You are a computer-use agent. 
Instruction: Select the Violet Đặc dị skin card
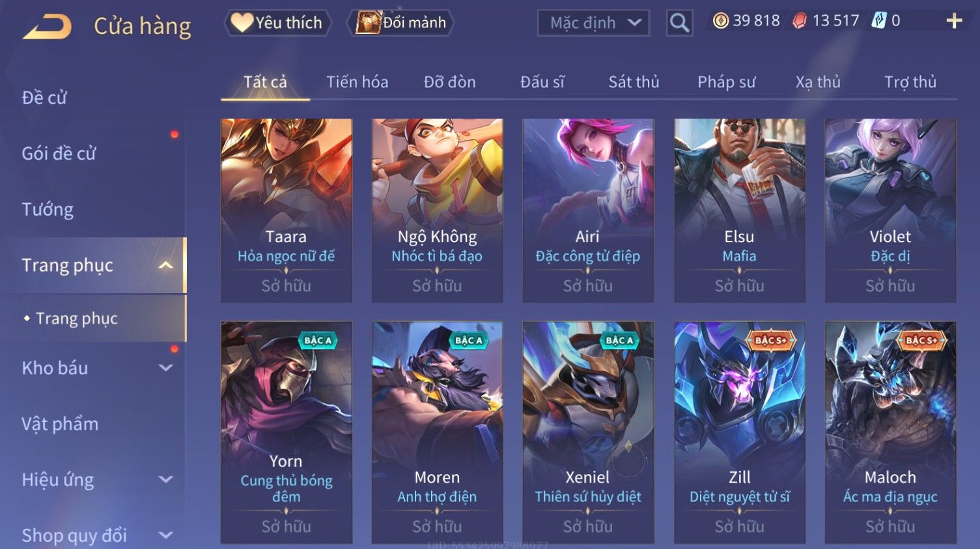890,210
